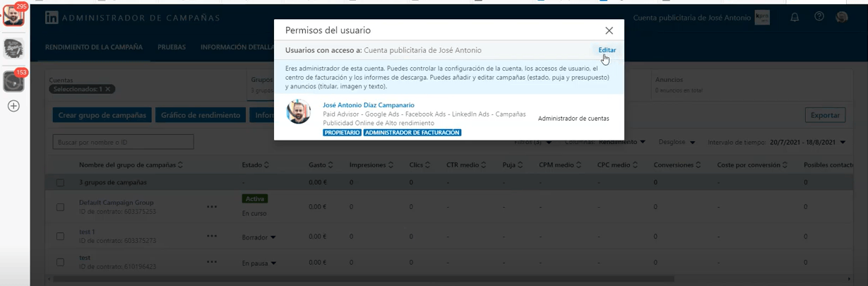Image resolution: width=868 pixels, height=286 pixels.
Task: Sort by Puja column
Action: tap(513, 165)
